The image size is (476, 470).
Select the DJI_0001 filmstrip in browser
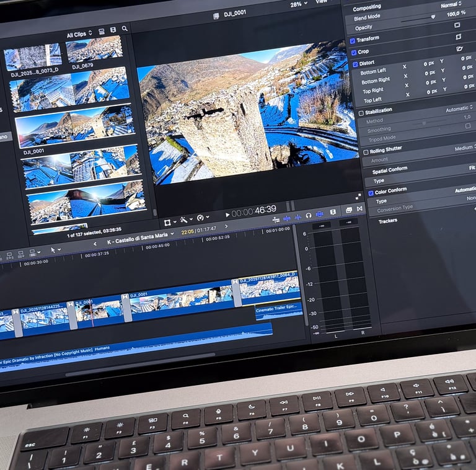pyautogui.click(x=75, y=126)
